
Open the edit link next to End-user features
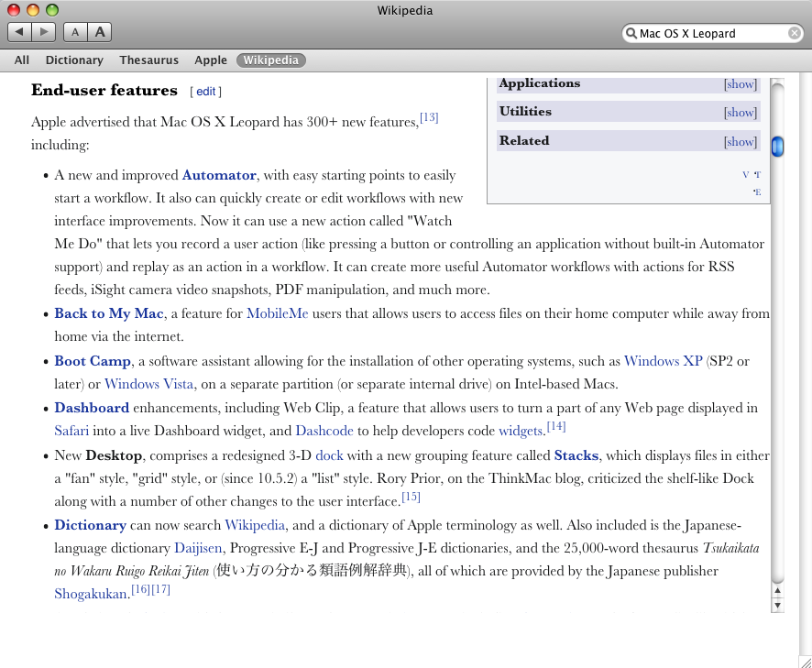click(x=205, y=92)
